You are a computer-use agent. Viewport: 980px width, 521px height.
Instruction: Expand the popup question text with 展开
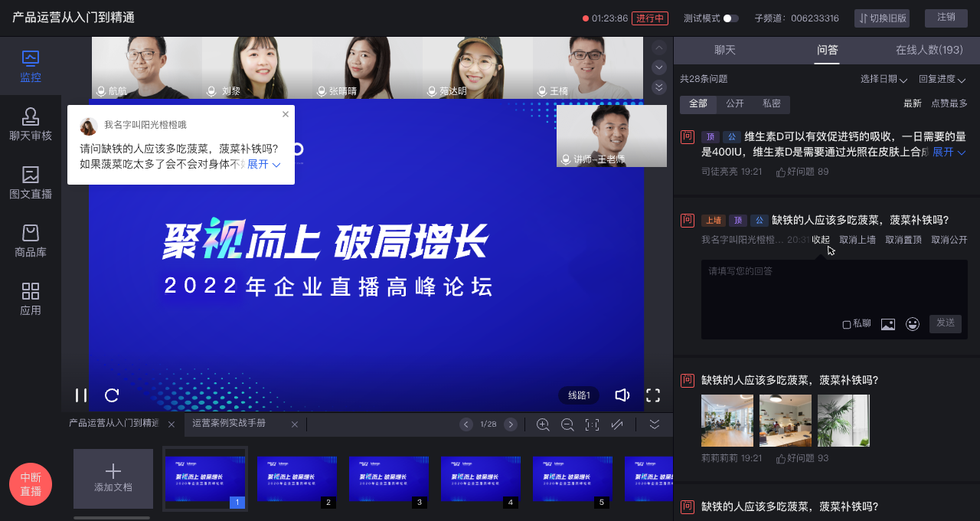(x=264, y=164)
